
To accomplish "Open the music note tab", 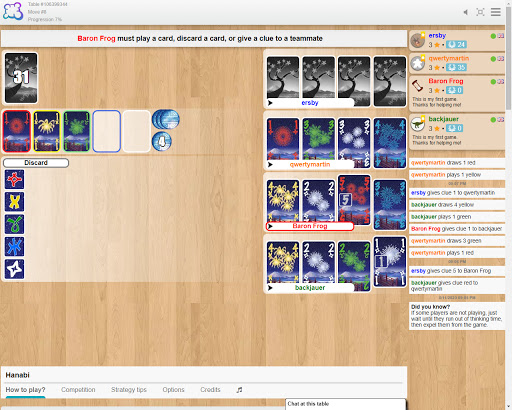I will click(x=239, y=390).
